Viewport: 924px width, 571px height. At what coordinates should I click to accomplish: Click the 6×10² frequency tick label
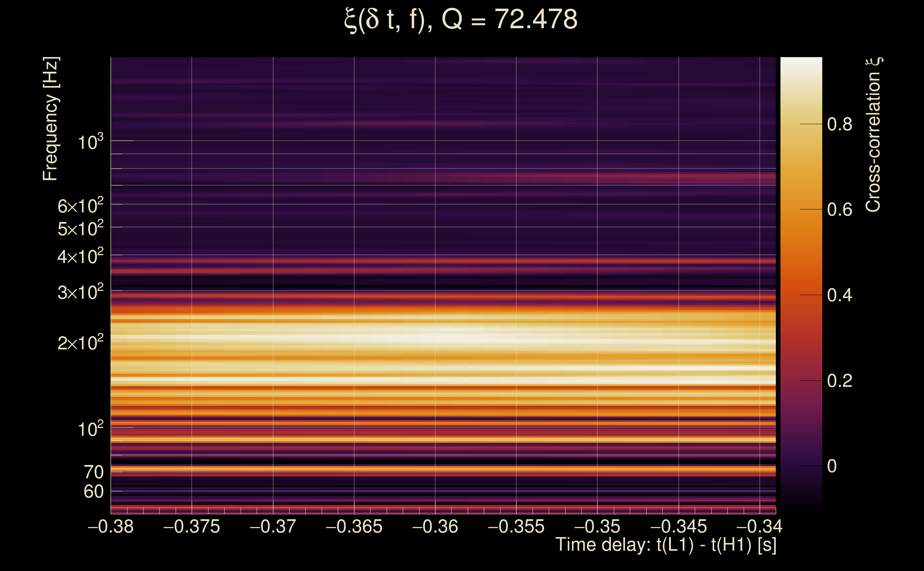pos(80,206)
